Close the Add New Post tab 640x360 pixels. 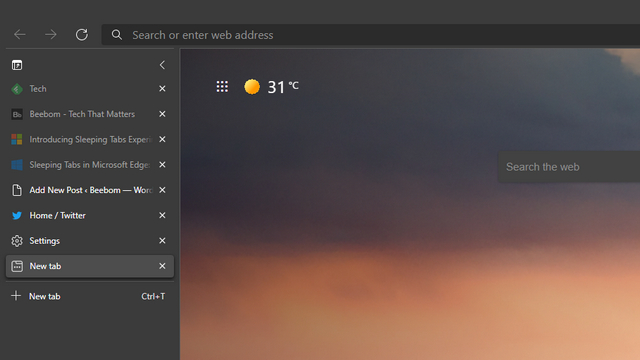(162, 190)
